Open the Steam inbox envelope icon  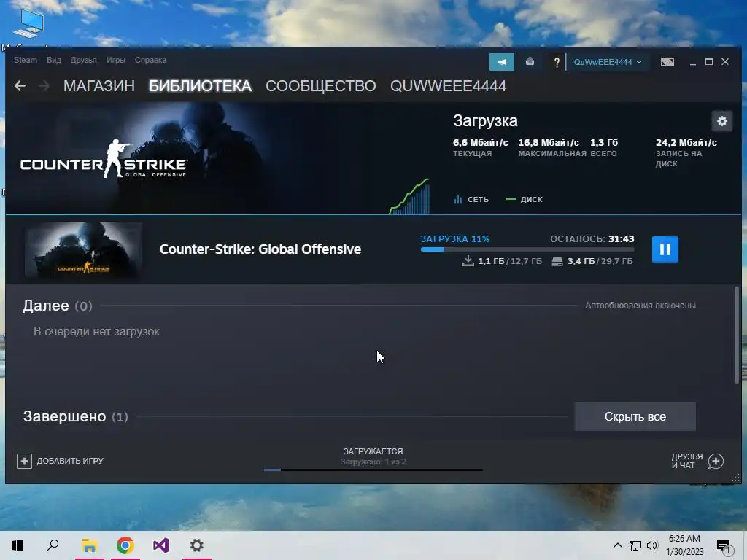click(x=530, y=62)
